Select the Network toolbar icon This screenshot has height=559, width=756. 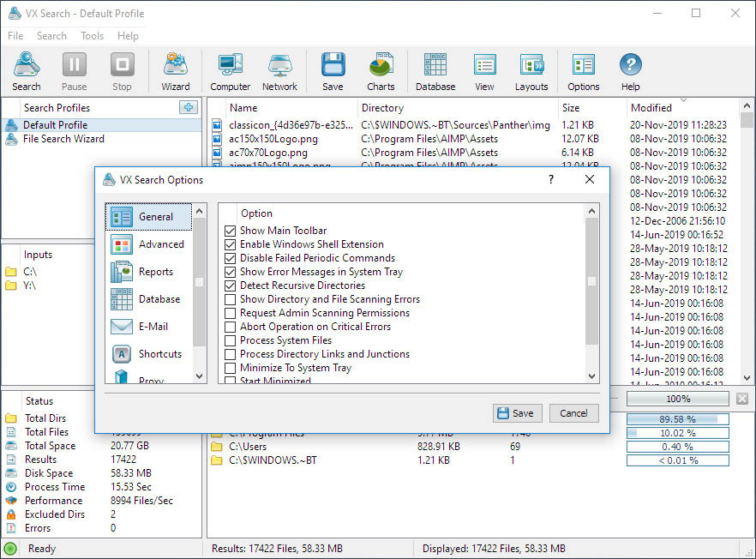279,71
